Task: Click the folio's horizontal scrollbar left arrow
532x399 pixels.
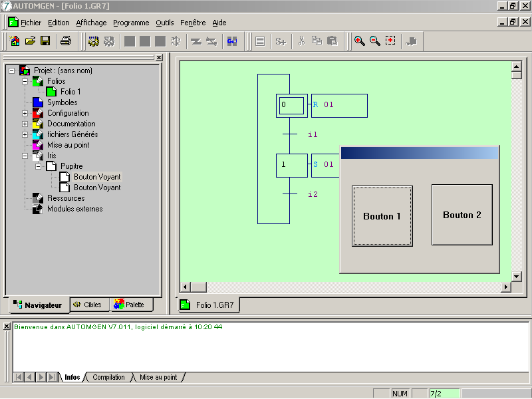Action: (186, 287)
